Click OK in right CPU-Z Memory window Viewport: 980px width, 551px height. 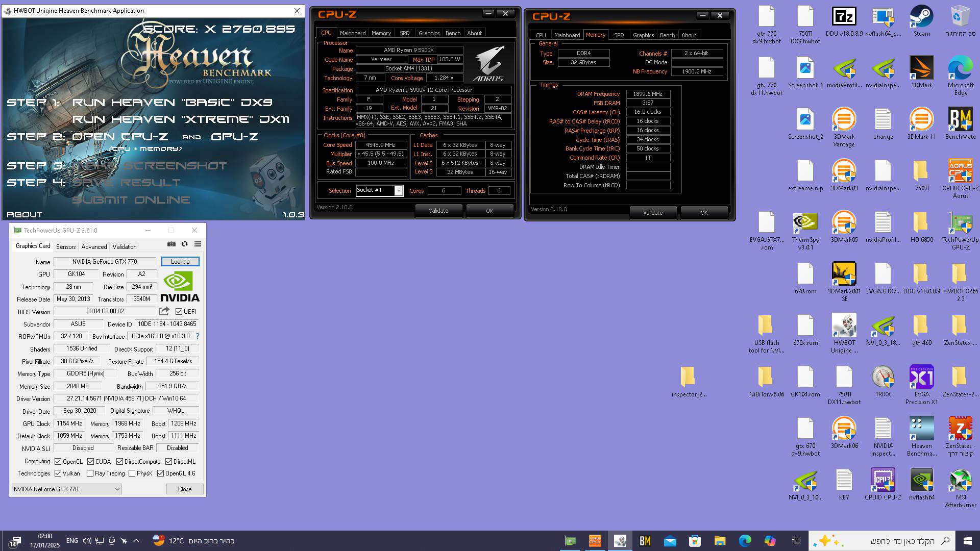(704, 213)
